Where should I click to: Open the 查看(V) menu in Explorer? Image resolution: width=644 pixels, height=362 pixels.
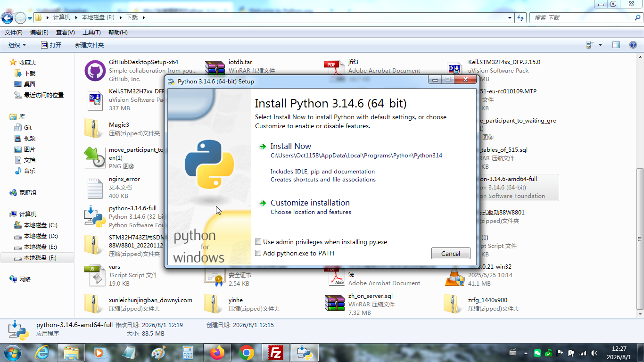[x=65, y=33]
